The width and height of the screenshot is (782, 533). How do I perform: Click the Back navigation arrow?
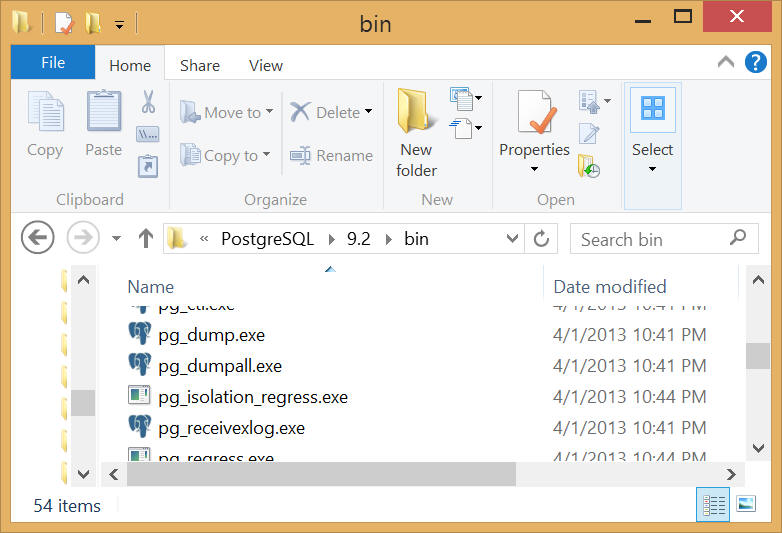(38, 237)
